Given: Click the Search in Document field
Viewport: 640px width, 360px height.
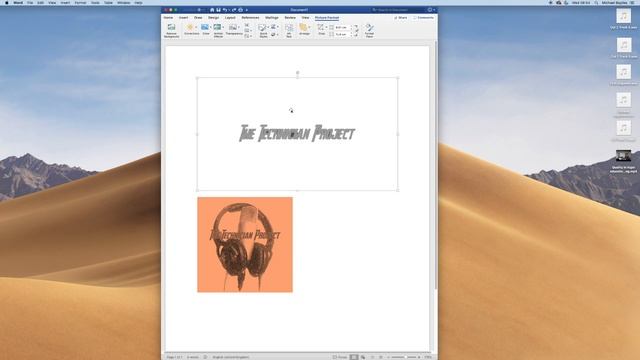Looking at the screenshot, I should [398, 10].
